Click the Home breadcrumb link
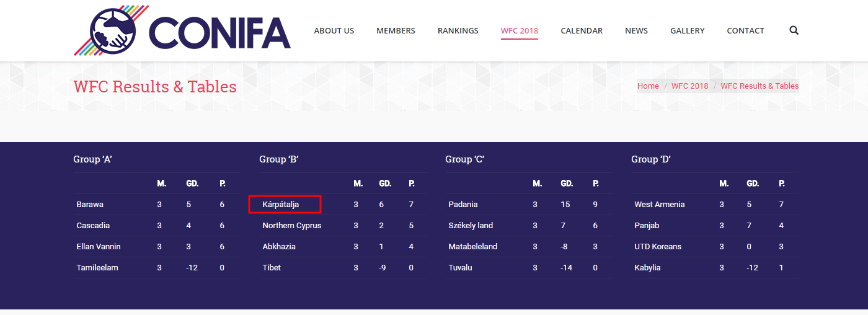 tap(648, 86)
